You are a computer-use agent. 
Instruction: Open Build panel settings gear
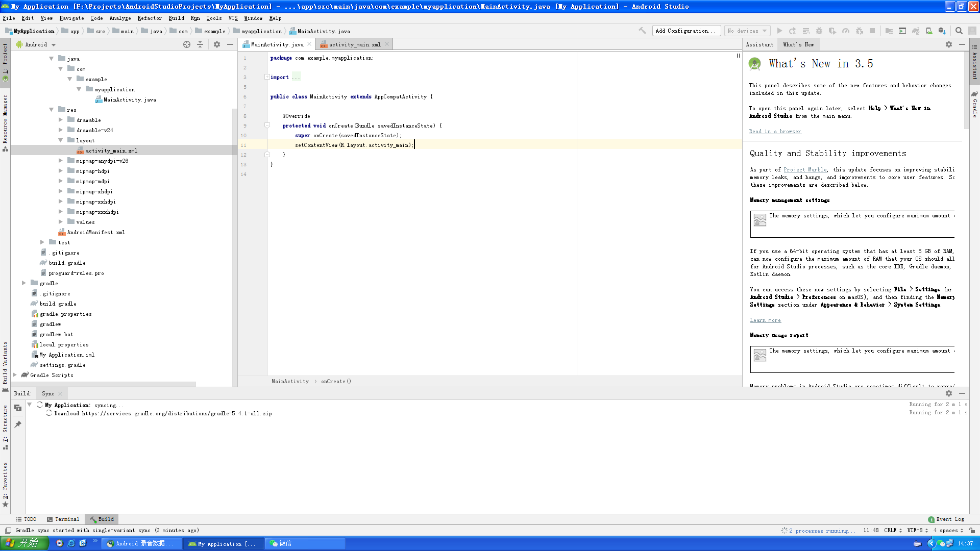(x=949, y=393)
